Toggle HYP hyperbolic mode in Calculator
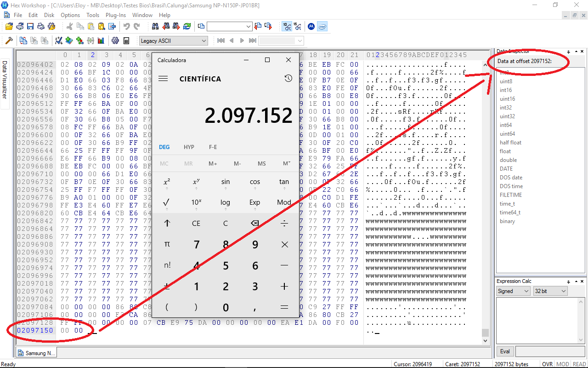The width and height of the screenshot is (588, 368). pos(189,147)
